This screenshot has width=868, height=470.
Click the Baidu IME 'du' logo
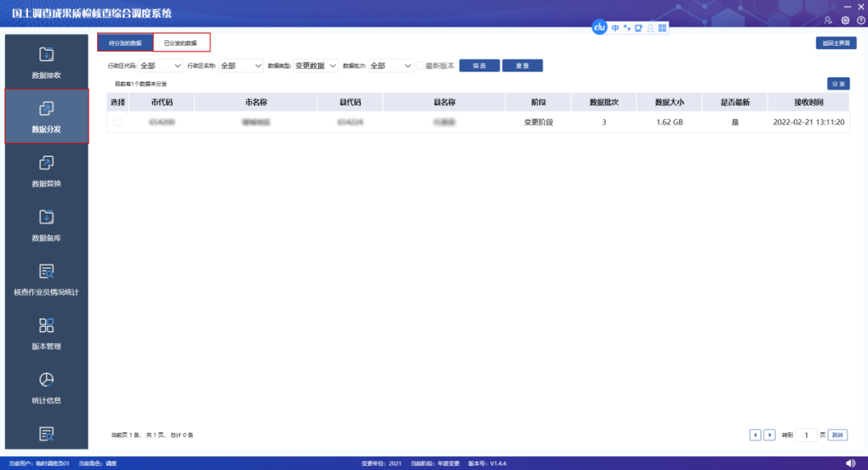(600, 27)
